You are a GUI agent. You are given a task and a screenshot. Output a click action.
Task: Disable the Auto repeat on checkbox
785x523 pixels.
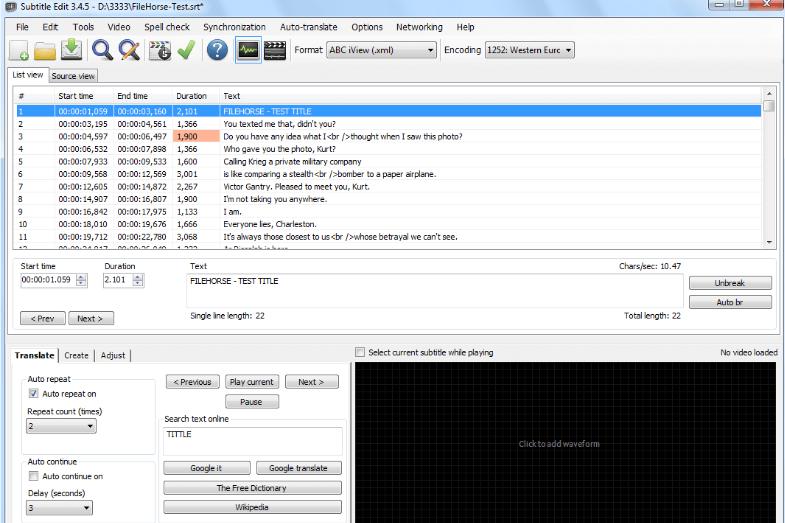pos(33,394)
